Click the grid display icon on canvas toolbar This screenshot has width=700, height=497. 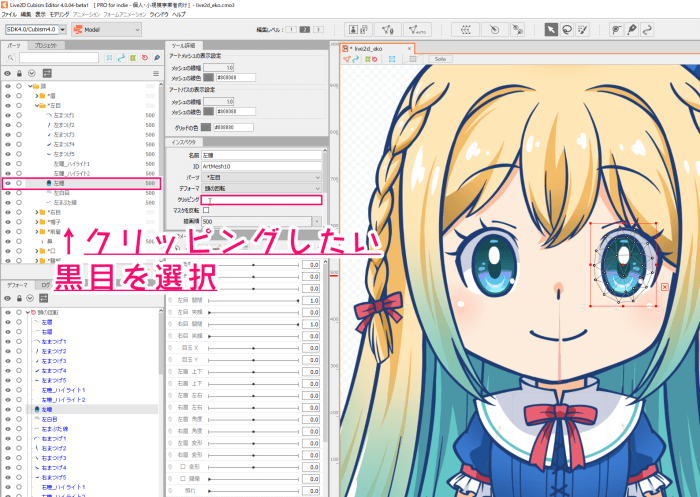pyautogui.click(x=413, y=59)
